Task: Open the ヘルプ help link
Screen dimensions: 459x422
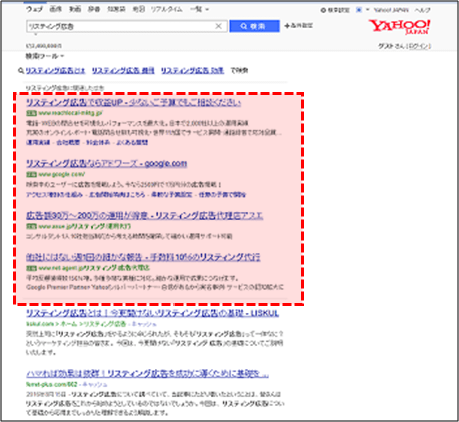Action: click(x=422, y=10)
